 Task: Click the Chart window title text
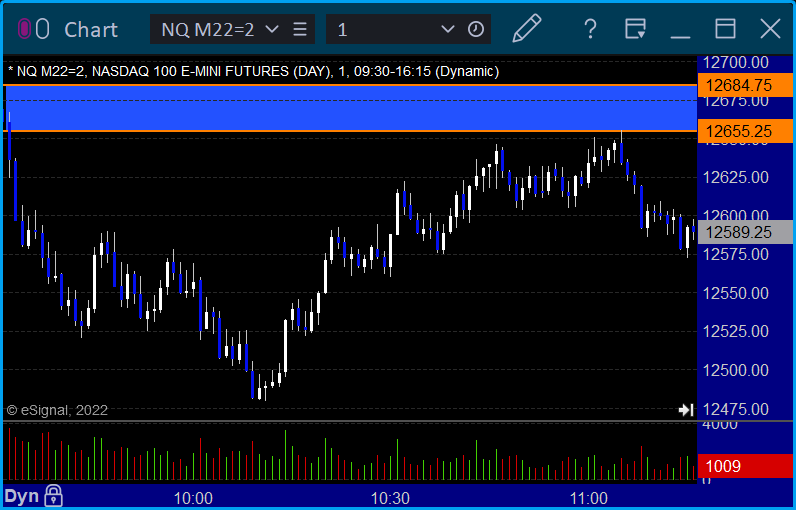click(91, 29)
